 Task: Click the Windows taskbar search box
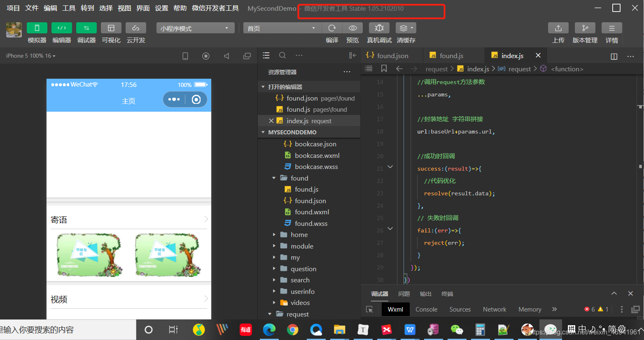(68, 330)
